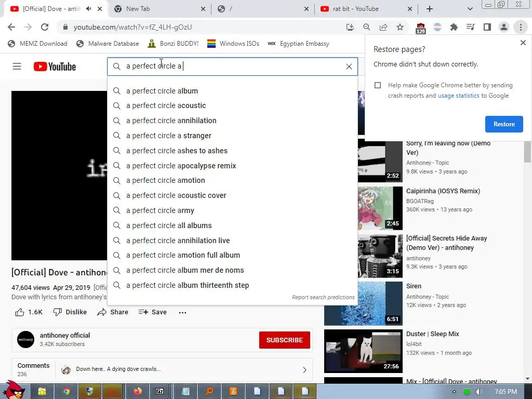This screenshot has height=399, width=532.
Task: Save the video to a playlist
Action: (x=152, y=312)
